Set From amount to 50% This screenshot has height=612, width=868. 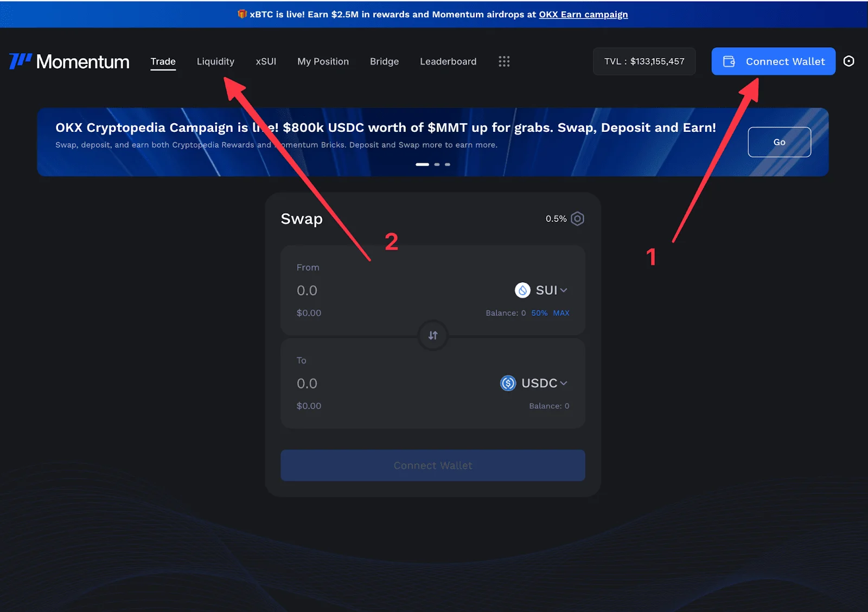pyautogui.click(x=539, y=313)
